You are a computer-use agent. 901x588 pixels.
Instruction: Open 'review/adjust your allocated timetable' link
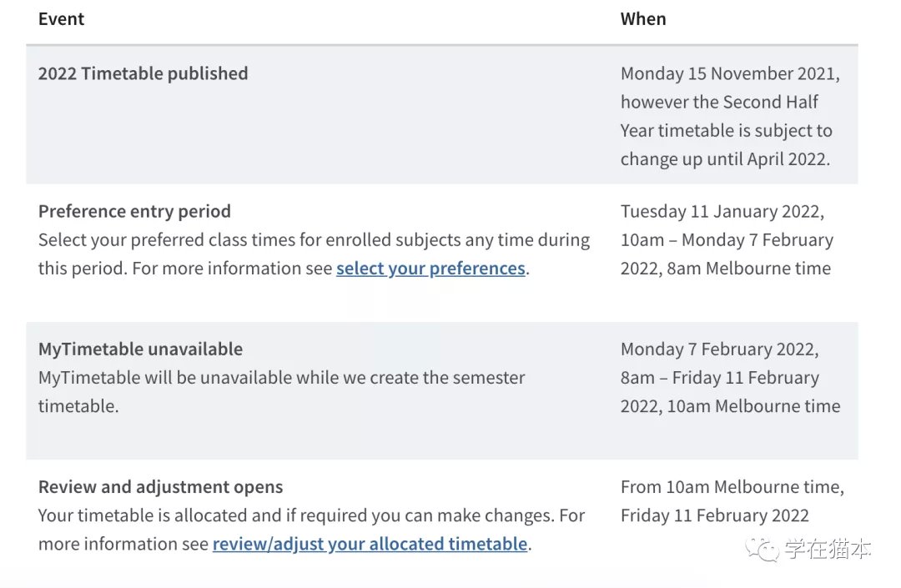click(370, 545)
